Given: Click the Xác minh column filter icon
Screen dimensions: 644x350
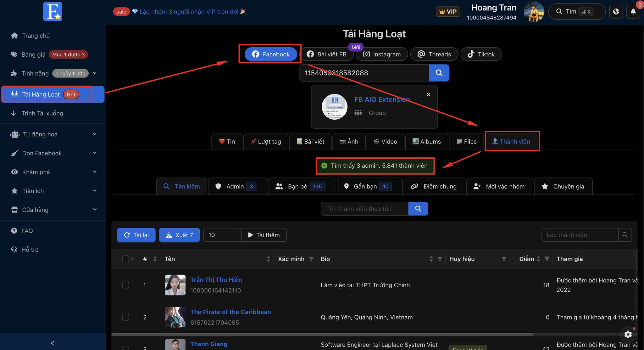Looking at the screenshot, I should point(311,259).
